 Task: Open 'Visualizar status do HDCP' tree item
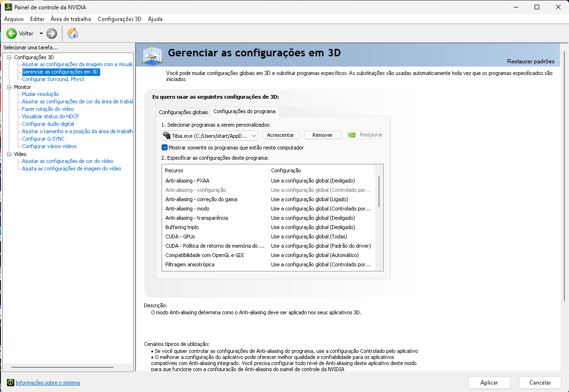pyautogui.click(x=50, y=116)
